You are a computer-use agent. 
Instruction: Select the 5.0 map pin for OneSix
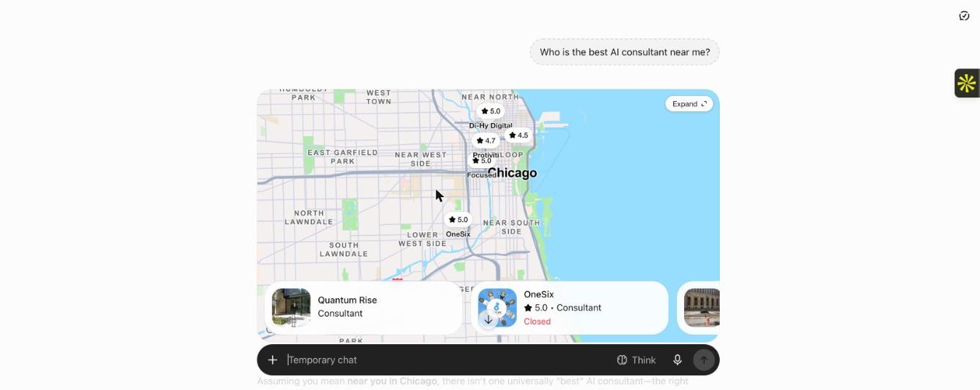pyautogui.click(x=458, y=219)
